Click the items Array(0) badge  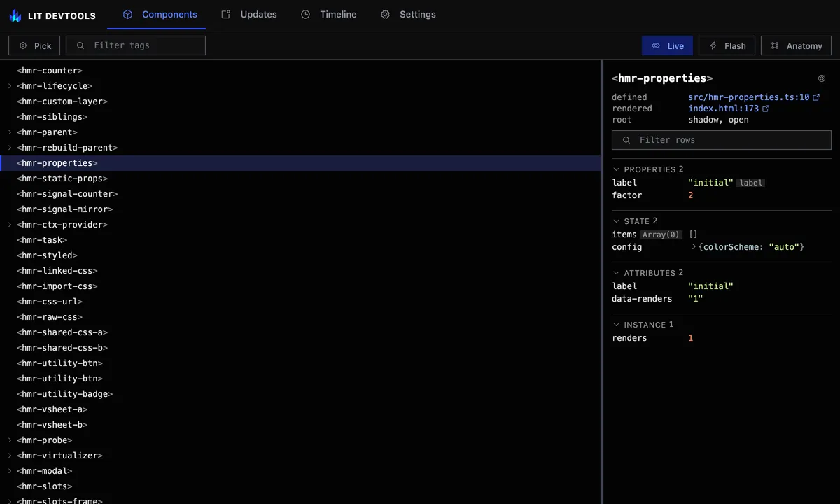click(x=661, y=234)
